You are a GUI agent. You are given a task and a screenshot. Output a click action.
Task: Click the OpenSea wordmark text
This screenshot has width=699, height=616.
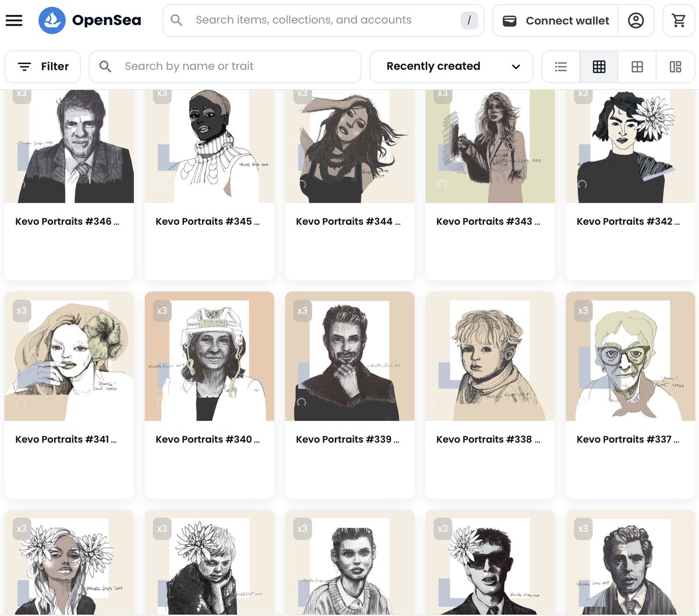tap(107, 20)
